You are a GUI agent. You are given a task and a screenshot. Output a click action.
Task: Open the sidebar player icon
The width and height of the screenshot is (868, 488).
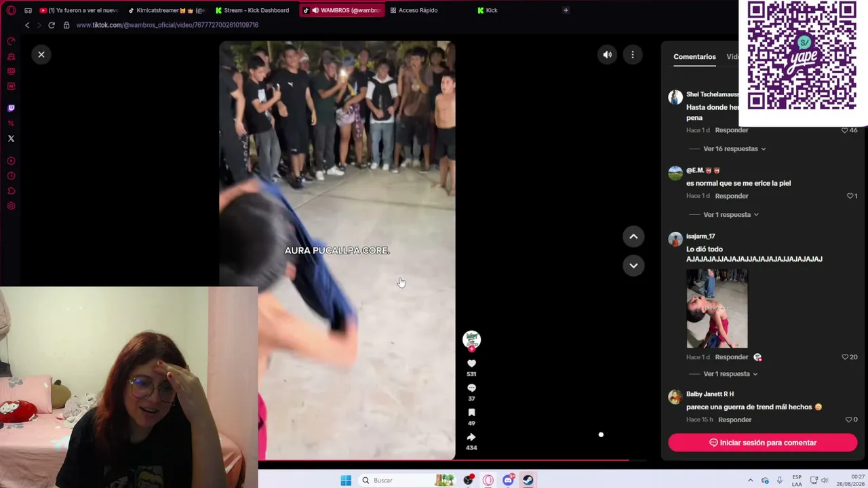click(x=11, y=161)
